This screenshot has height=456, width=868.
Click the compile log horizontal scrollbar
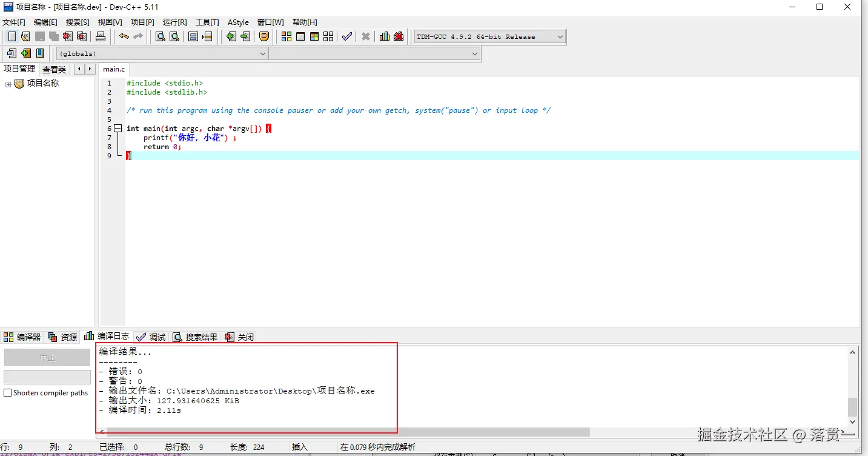coord(349,432)
